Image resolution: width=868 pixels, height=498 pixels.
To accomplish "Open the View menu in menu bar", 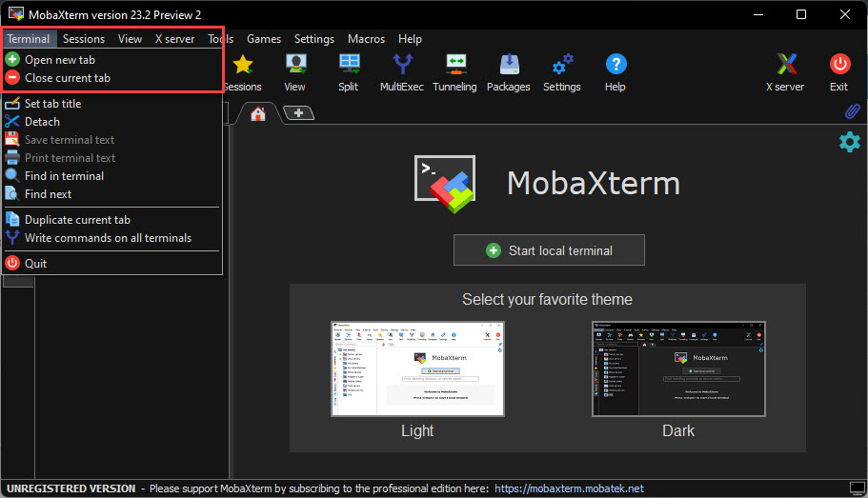I will (131, 39).
